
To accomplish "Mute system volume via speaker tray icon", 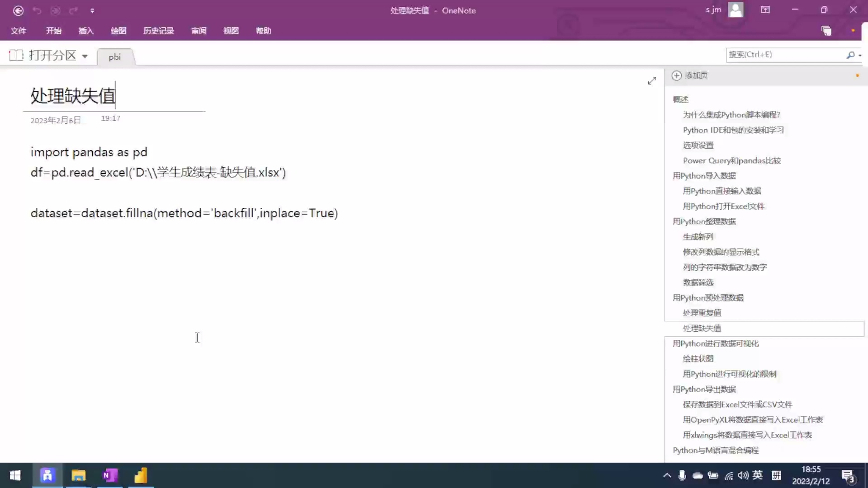I will [x=743, y=475].
